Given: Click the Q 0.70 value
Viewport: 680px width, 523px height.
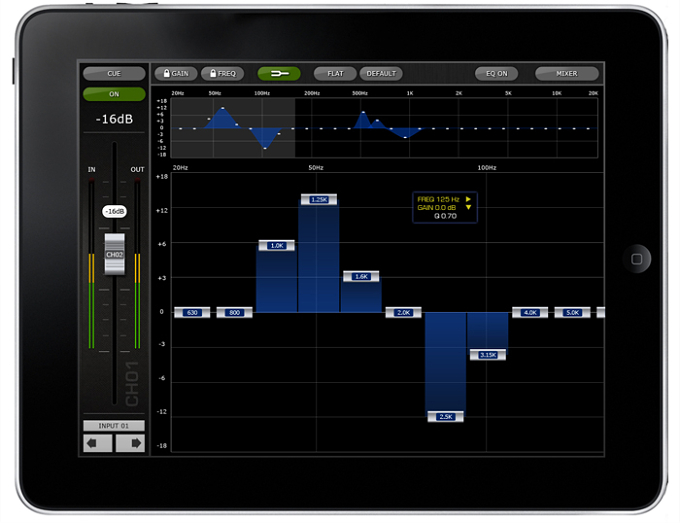Looking at the screenshot, I should (x=445, y=216).
